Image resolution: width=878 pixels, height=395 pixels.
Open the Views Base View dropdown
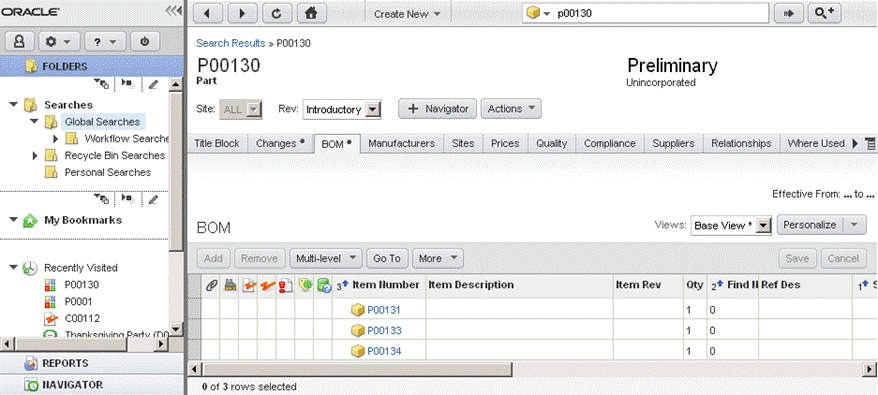[x=764, y=225]
